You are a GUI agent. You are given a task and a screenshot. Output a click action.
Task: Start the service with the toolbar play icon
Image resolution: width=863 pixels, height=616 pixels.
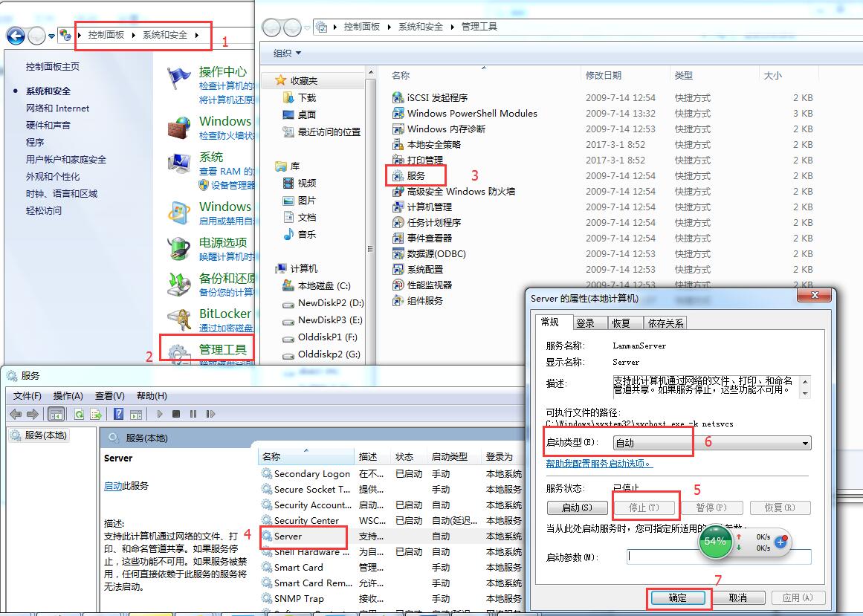tap(160, 414)
